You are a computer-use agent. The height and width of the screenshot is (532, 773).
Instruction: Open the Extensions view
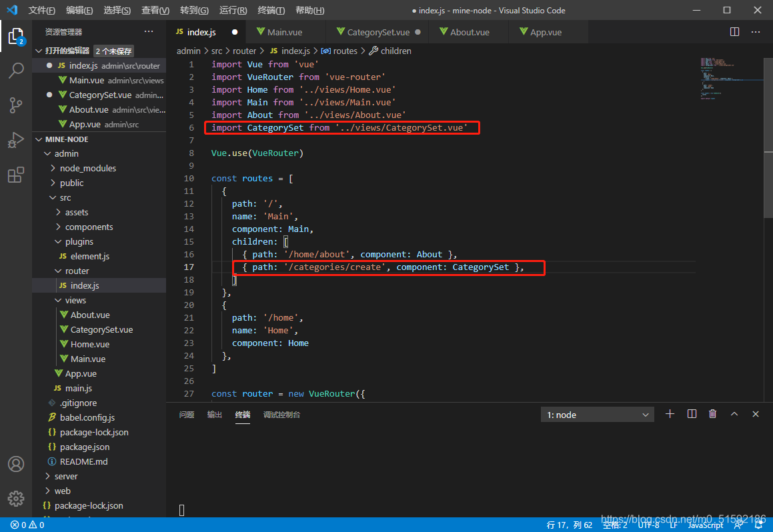point(16,175)
